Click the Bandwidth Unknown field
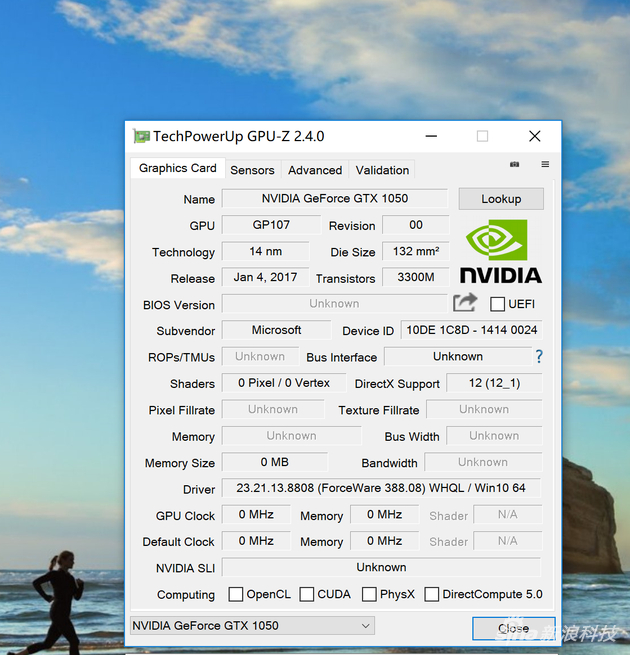This screenshot has width=630, height=655. coord(483,462)
